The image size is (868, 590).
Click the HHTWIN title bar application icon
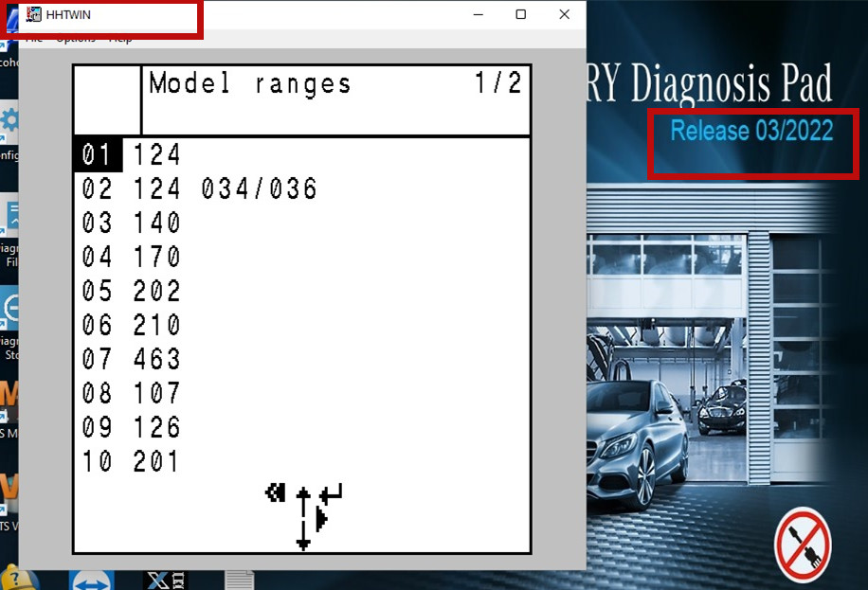(x=34, y=14)
